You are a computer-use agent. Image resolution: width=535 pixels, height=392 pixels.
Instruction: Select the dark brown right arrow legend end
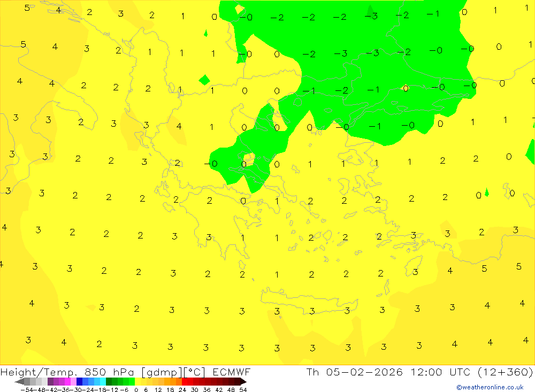243,382
